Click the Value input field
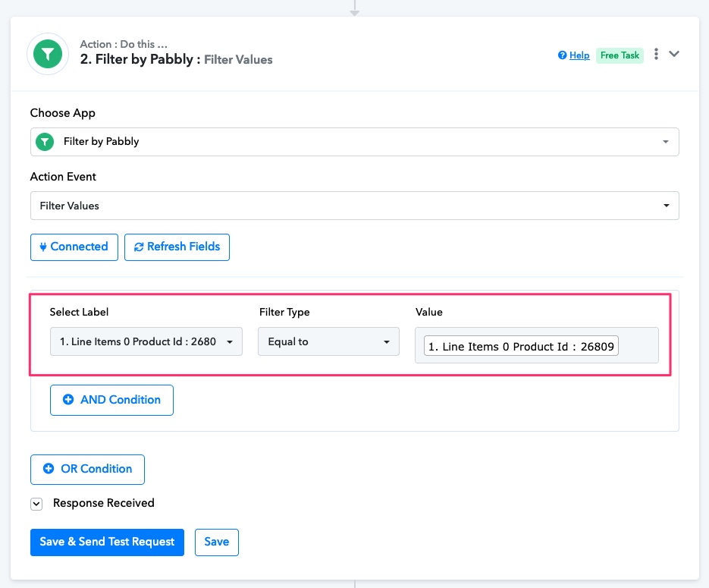Image resolution: width=709 pixels, height=588 pixels. click(537, 345)
